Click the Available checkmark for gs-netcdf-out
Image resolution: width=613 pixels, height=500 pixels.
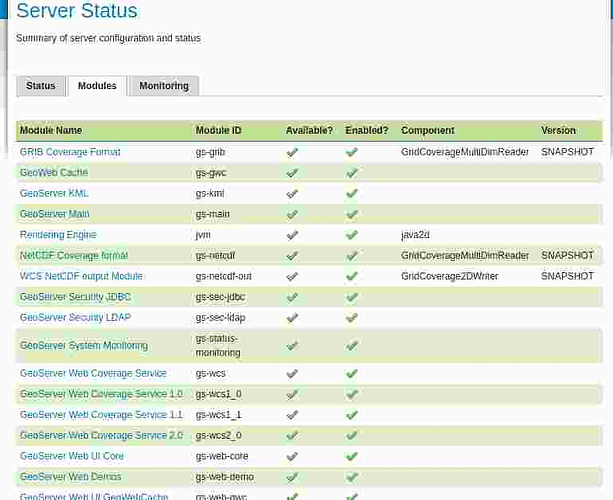(x=292, y=276)
